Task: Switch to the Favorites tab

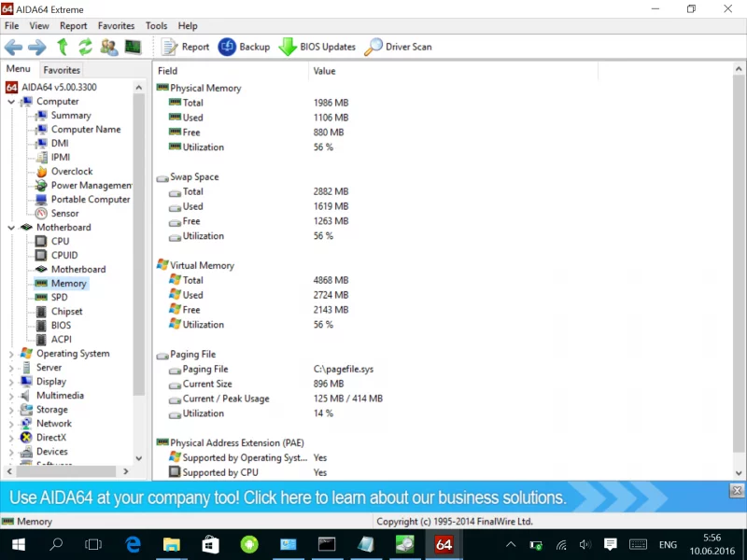Action: coord(62,70)
